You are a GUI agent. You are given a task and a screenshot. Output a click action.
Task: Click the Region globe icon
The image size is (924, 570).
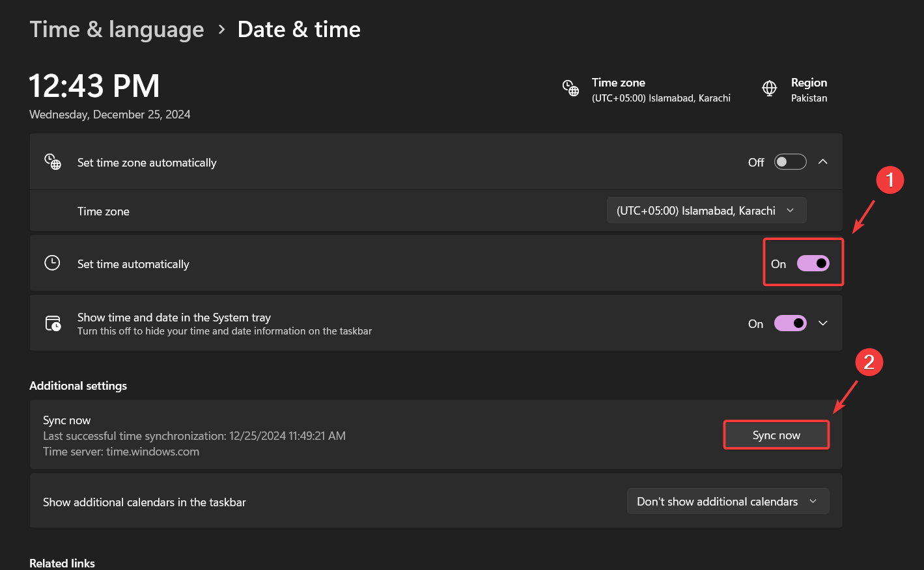click(x=769, y=88)
